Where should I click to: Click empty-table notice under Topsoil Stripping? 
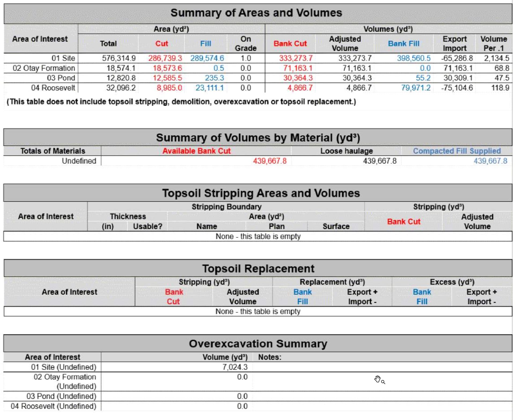[x=258, y=236]
